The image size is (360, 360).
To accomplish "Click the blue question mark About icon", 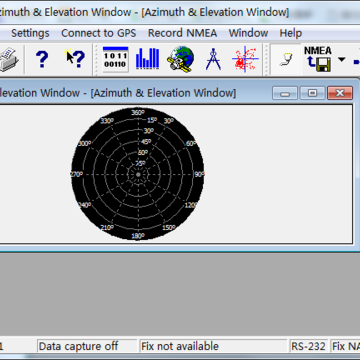I will (x=42, y=60).
